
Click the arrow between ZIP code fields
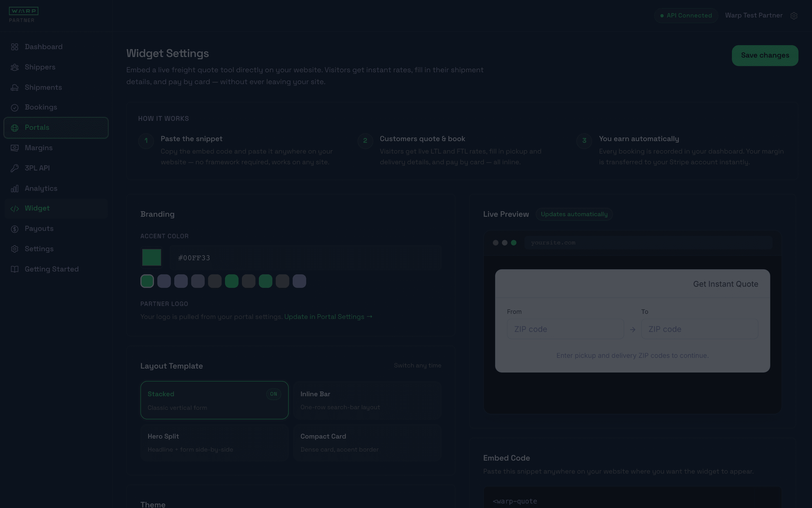coord(632,330)
